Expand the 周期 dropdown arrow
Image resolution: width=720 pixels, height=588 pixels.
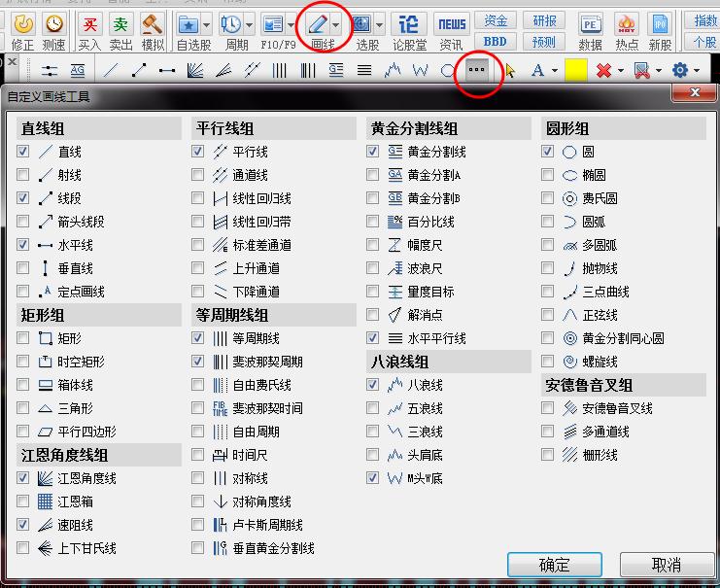pos(250,25)
